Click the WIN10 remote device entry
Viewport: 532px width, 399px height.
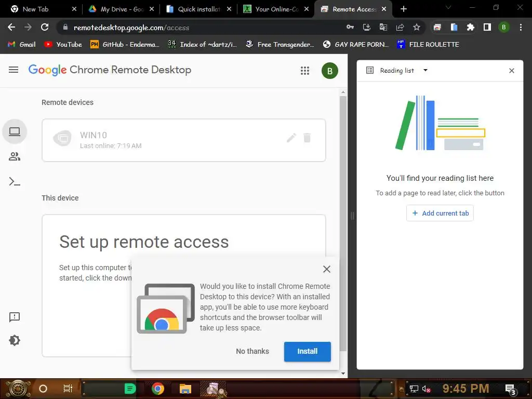(183, 140)
